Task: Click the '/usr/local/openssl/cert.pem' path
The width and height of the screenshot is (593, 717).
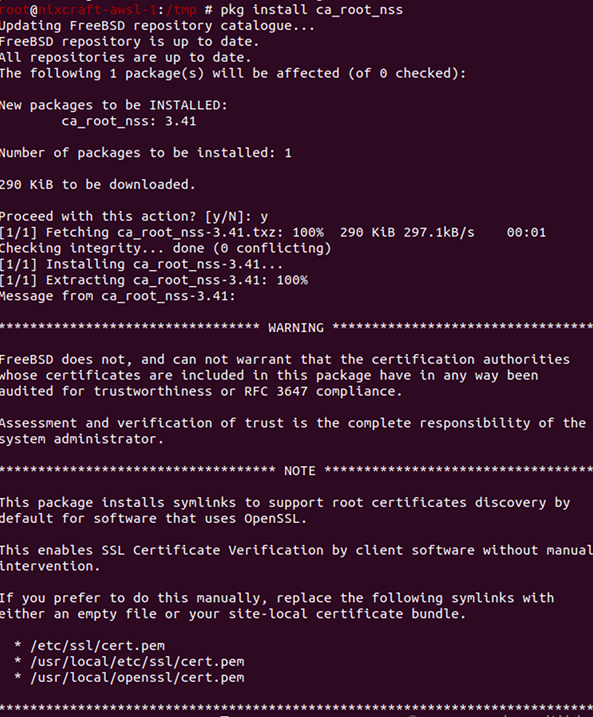Action: point(137,678)
